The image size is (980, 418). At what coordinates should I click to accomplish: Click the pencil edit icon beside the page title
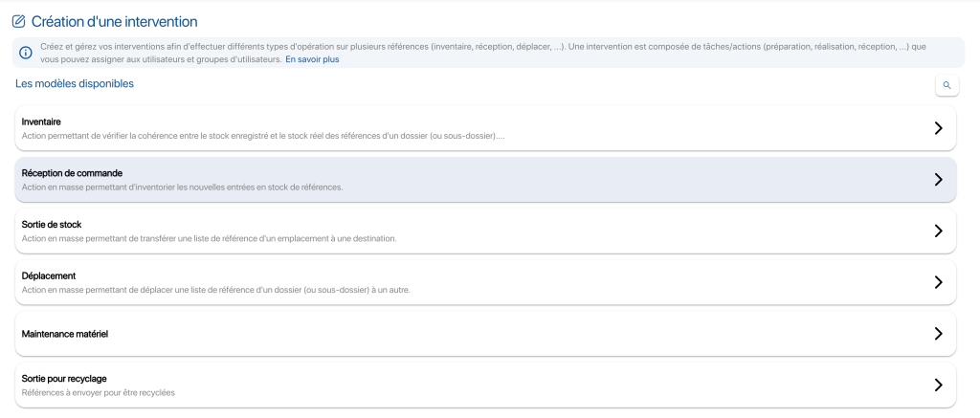[18, 21]
